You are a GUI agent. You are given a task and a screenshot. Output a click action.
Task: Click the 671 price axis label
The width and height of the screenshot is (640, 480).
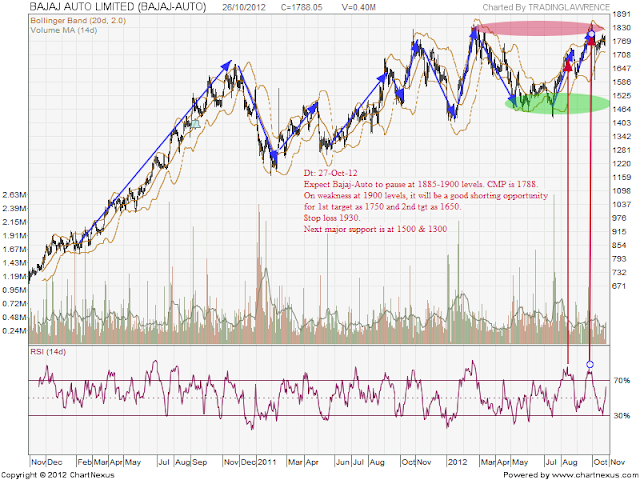click(619, 286)
